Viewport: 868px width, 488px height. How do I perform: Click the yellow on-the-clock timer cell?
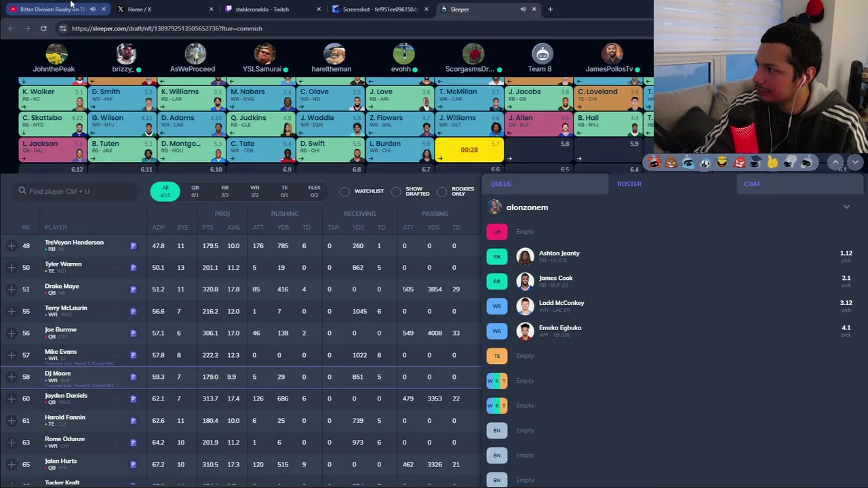pos(469,150)
